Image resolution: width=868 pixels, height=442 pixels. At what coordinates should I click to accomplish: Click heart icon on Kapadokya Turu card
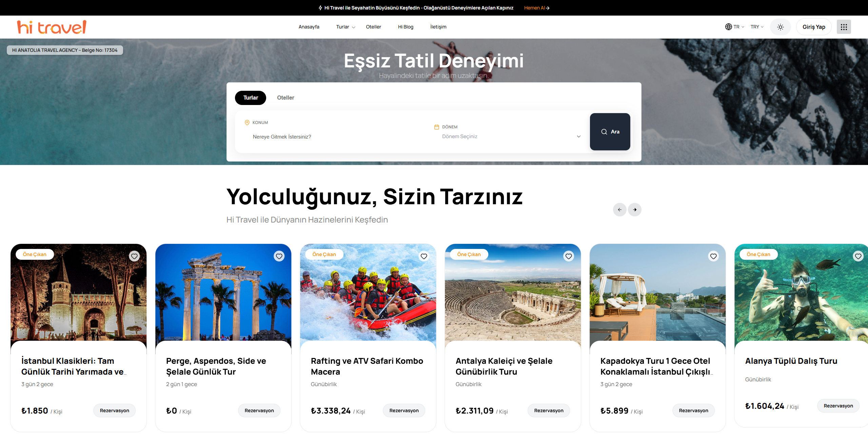click(x=713, y=256)
